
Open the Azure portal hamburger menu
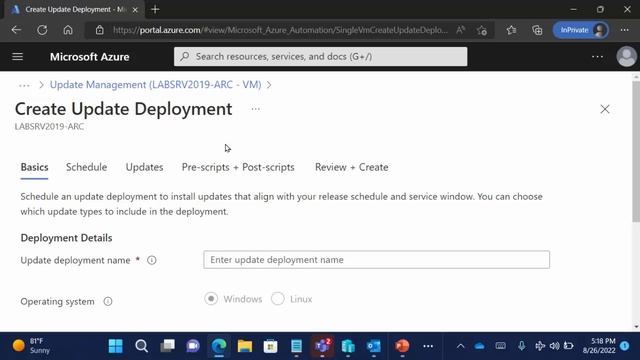[x=18, y=56]
